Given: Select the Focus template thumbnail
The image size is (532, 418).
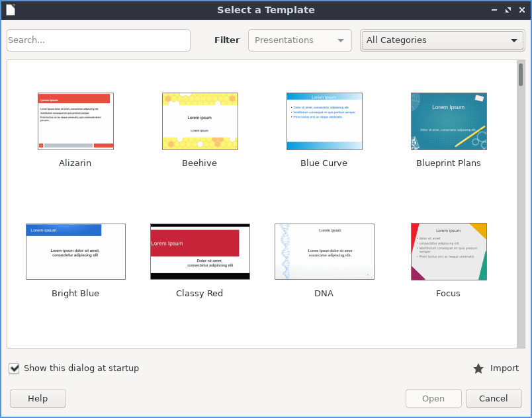Looking at the screenshot, I should point(449,251).
